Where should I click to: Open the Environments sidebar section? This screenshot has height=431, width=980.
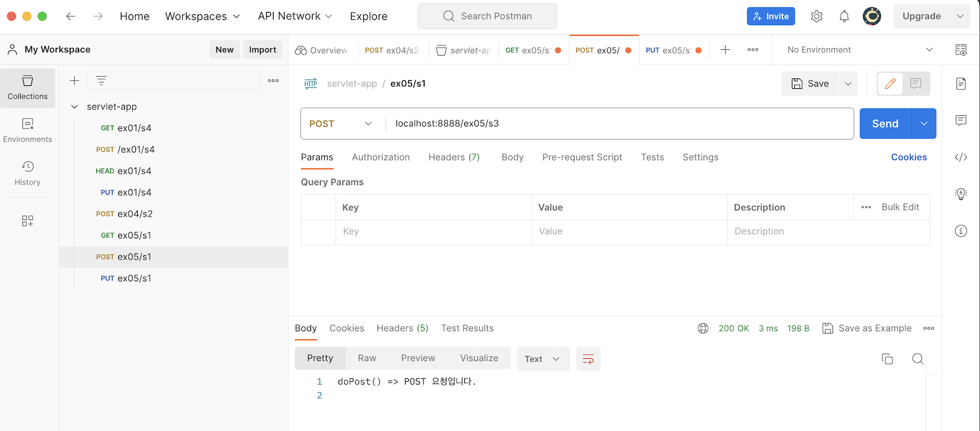pos(28,131)
